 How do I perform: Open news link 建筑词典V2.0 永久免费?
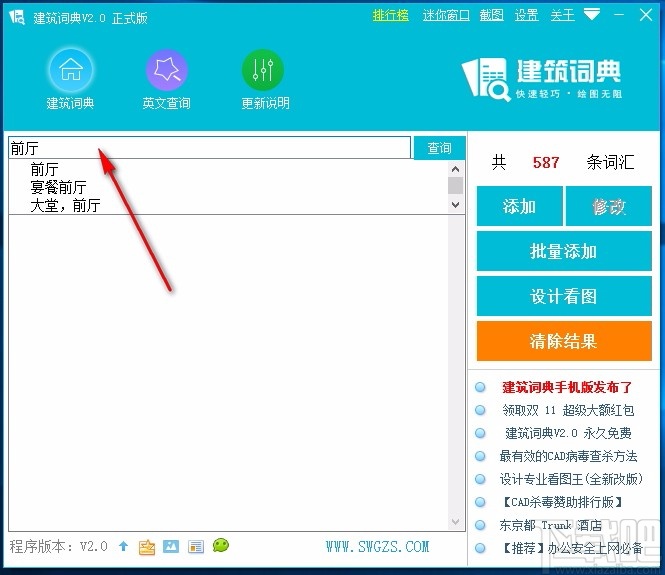click(568, 433)
